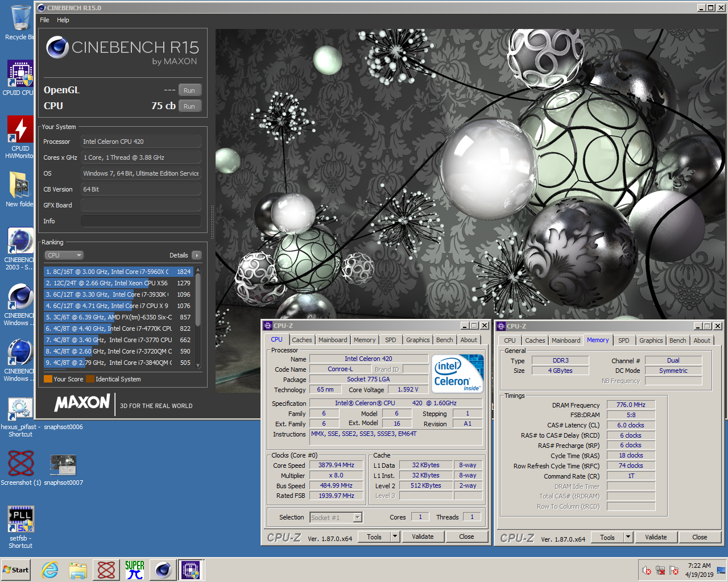Viewport: 728px width, 582px height.
Task: Open the CPUID CPU-Z desktop shortcut
Action: (20, 77)
